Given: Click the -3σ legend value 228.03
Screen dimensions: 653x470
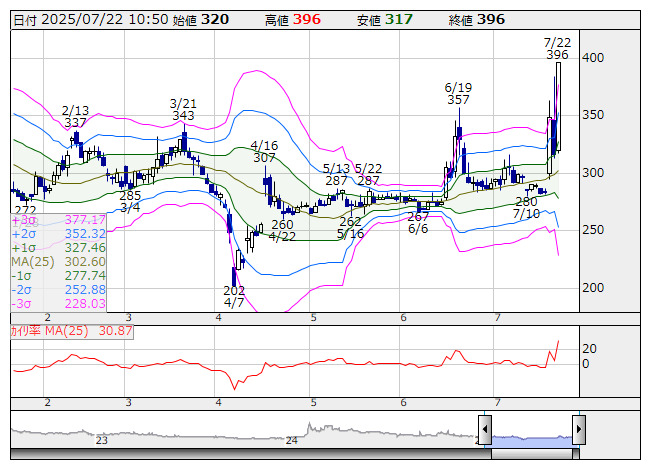Looking at the screenshot, I should [85, 303].
